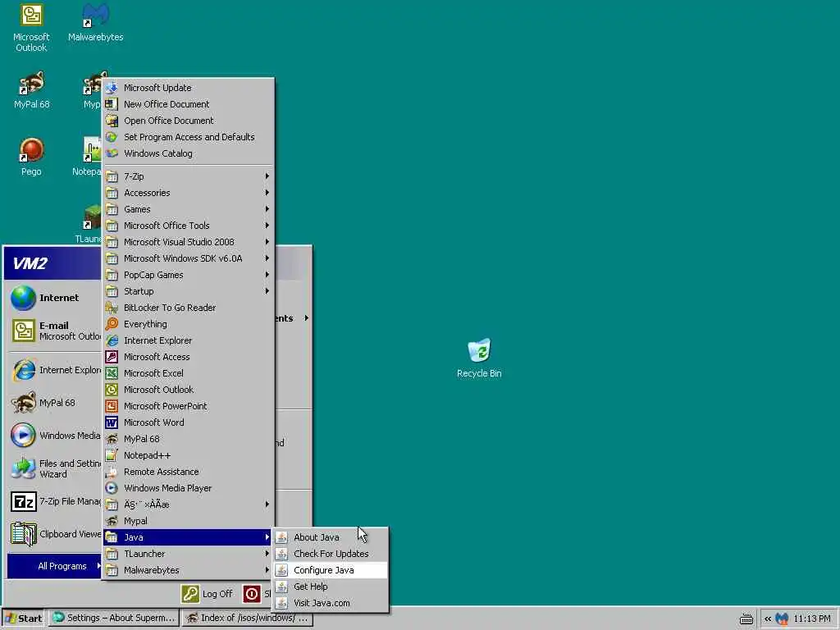This screenshot has width=840, height=630.
Task: Launch Microsoft Access
Action: [x=188, y=357]
